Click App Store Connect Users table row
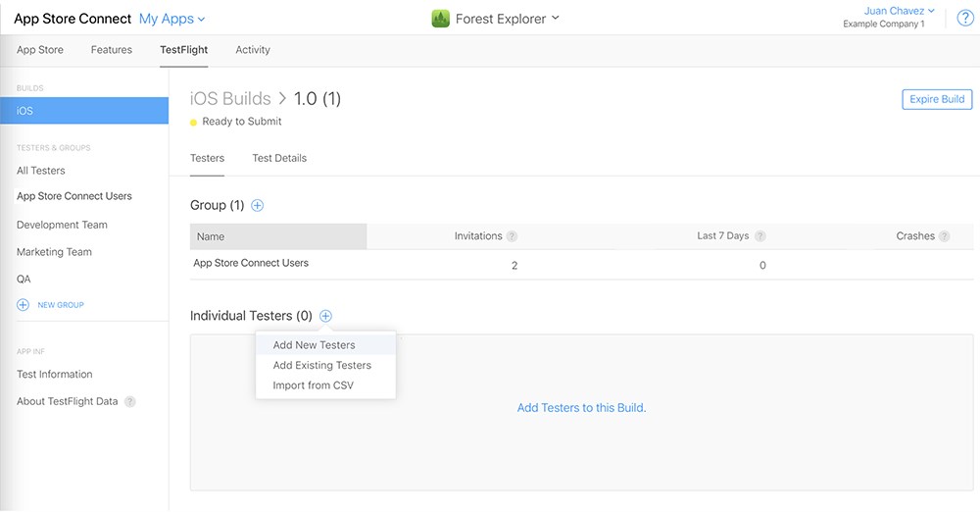This screenshot has height=512, width=980. 581,264
